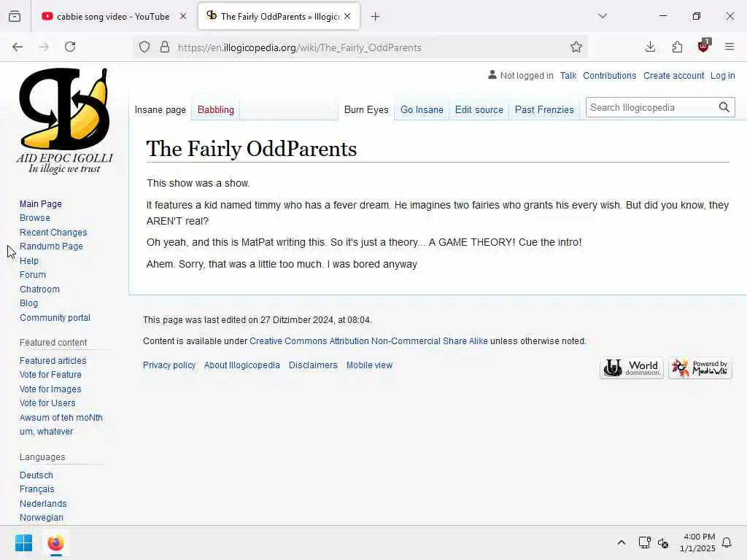The width and height of the screenshot is (747, 560).
Task: Click Firefox in the taskbar
Action: [x=55, y=542]
